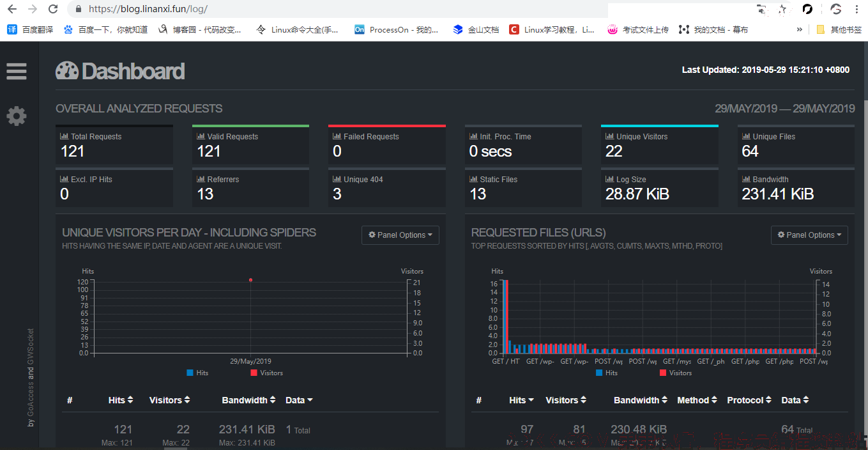Click the Init. Proc. Time box
Viewport: 868px width, 450px height.
[523, 145]
